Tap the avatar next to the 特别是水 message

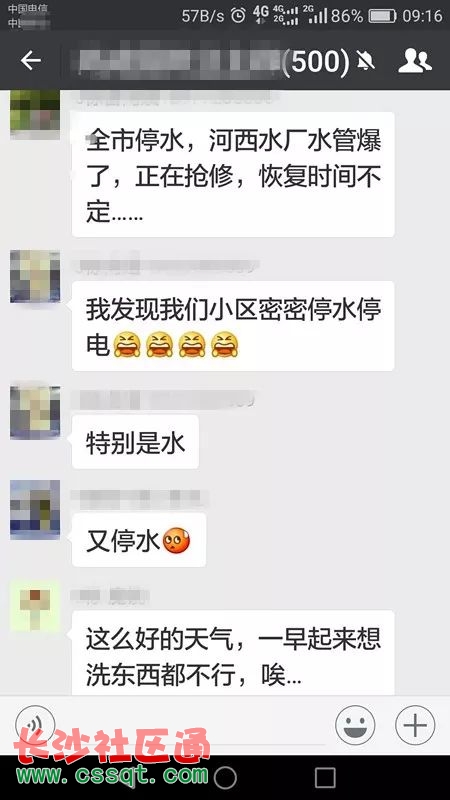click(35, 412)
